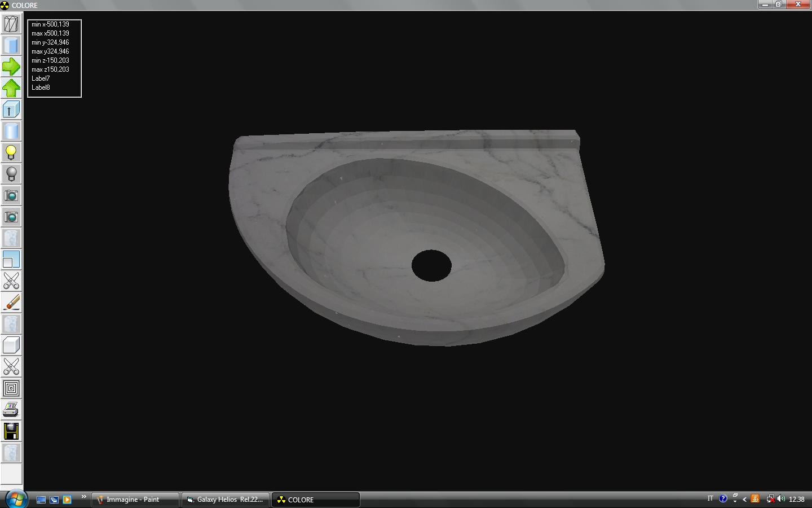Click the COLORE taskbar button
The image size is (812, 508).
point(316,500)
